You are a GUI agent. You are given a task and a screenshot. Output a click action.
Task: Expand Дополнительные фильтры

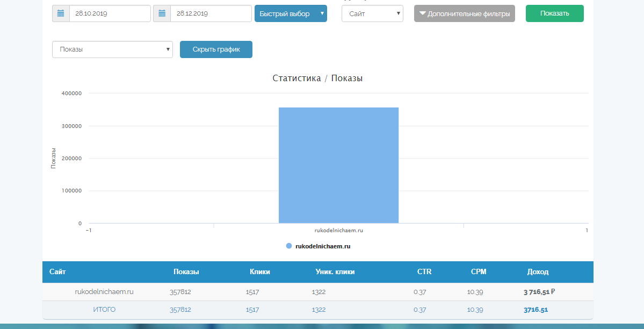click(x=465, y=13)
